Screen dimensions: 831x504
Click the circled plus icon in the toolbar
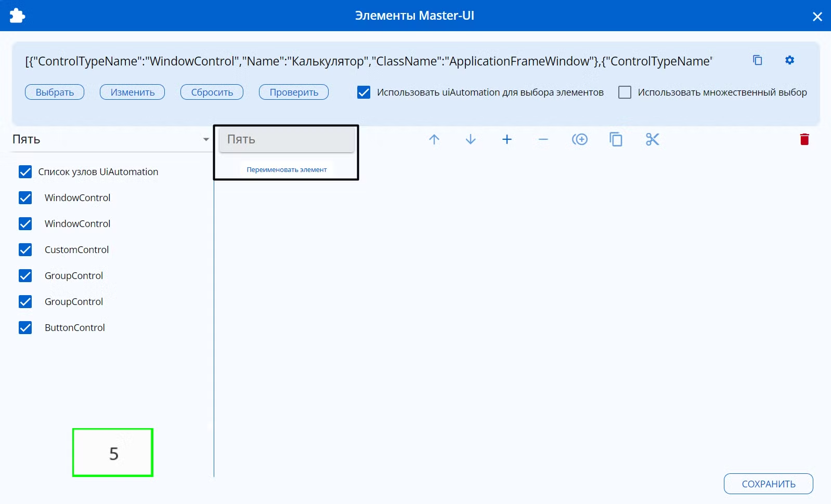[x=580, y=139]
